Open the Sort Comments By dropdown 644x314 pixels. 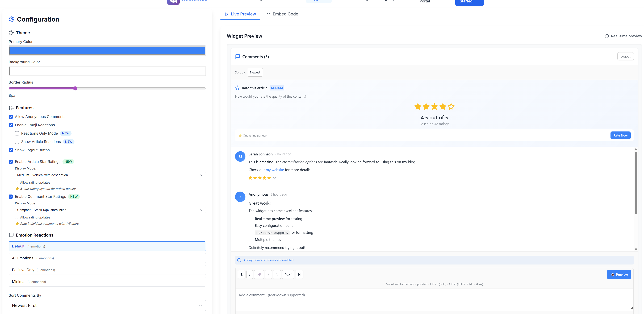(107, 305)
